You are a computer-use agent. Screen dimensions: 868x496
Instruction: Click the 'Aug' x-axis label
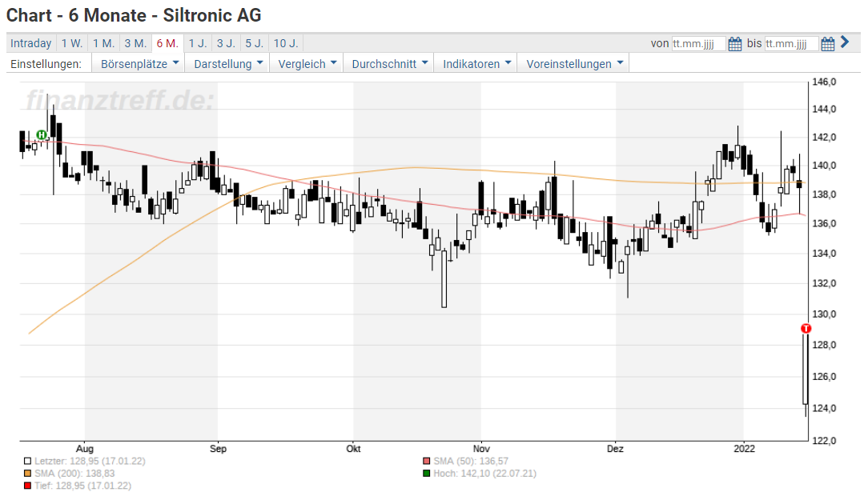pyautogui.click(x=85, y=449)
